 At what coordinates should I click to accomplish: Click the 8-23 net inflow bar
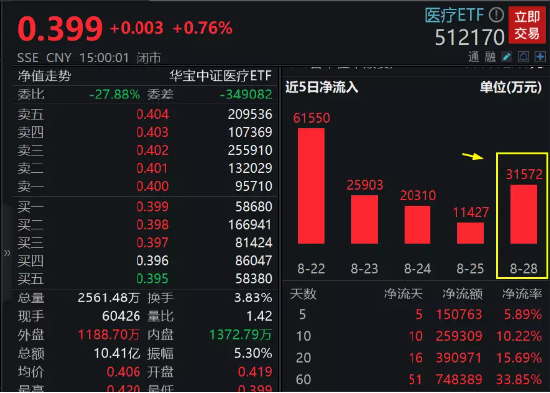(364, 219)
